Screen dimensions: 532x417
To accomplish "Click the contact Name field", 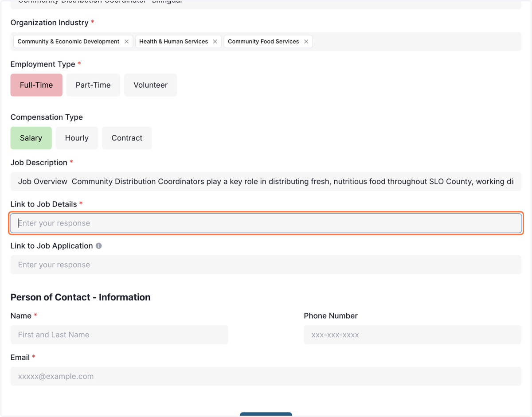I will [119, 335].
